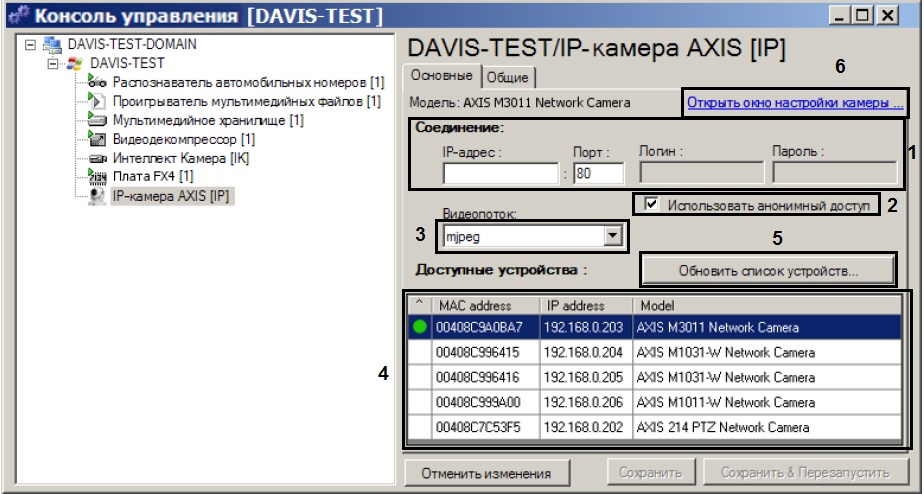Click the video decompressor icon
The height and width of the screenshot is (494, 924).
97,139
